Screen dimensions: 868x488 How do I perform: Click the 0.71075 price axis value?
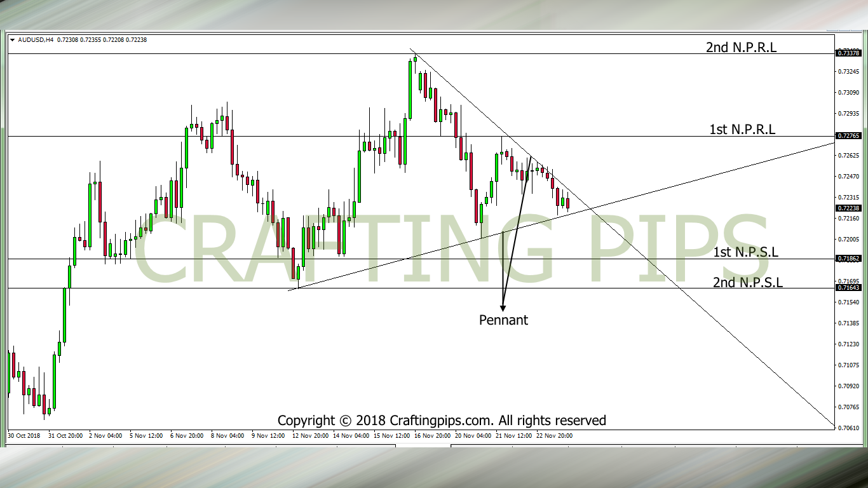(850, 365)
